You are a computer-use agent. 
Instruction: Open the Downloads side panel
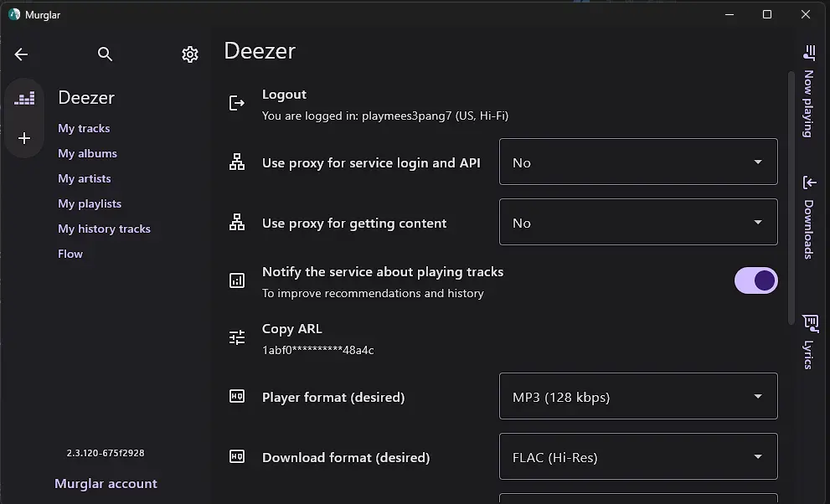(x=808, y=218)
